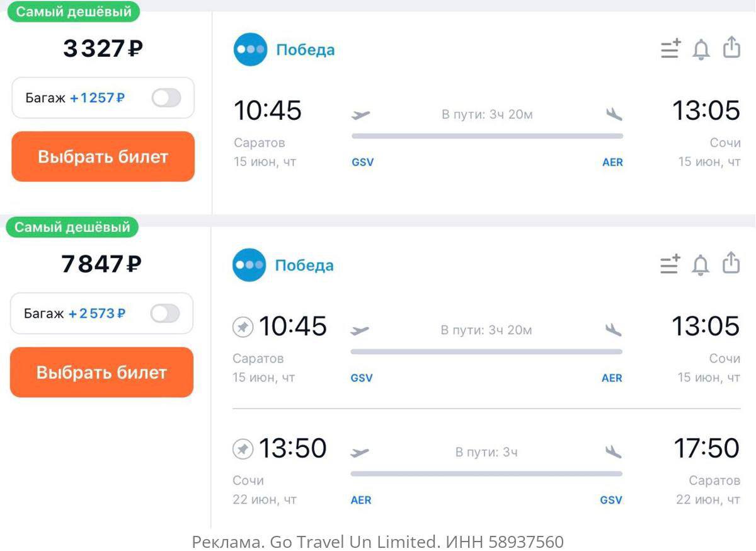Share the 7847₽ round-trip ticket
The width and height of the screenshot is (756, 551).
(x=731, y=263)
